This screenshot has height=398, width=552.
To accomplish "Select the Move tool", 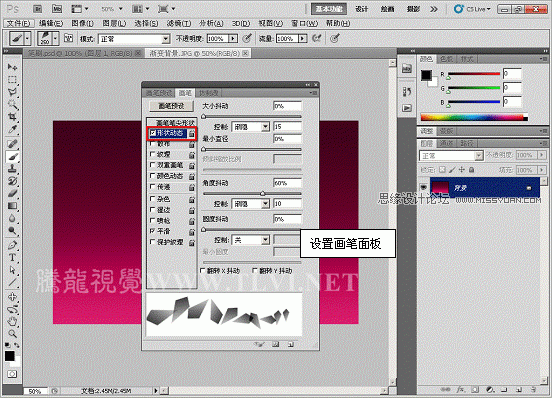I will (x=12, y=67).
